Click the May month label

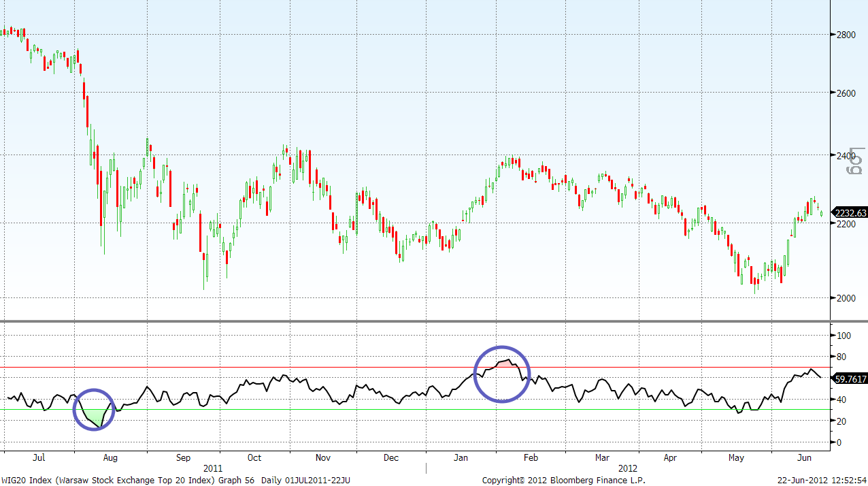tap(737, 457)
